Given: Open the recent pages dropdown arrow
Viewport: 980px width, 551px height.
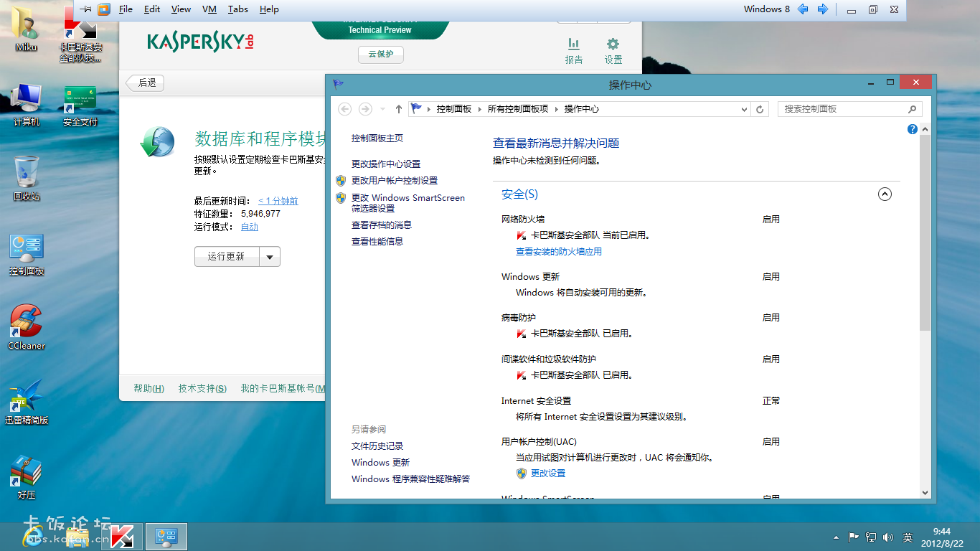Looking at the screenshot, I should tap(382, 109).
